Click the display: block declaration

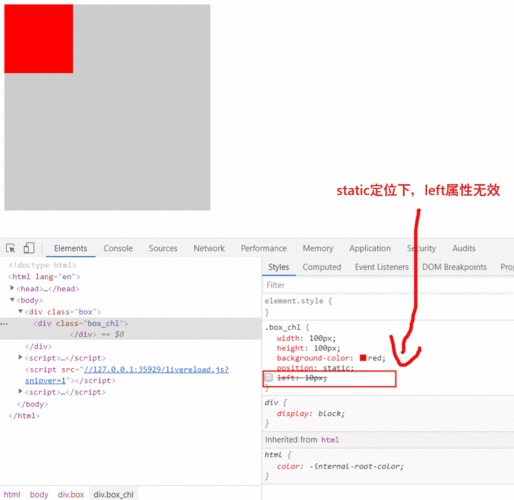coord(311,414)
